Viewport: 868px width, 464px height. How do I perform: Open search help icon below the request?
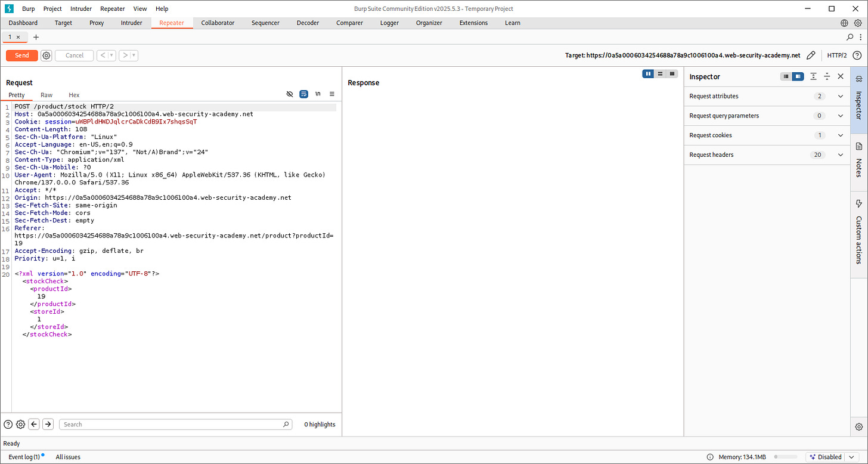point(8,424)
